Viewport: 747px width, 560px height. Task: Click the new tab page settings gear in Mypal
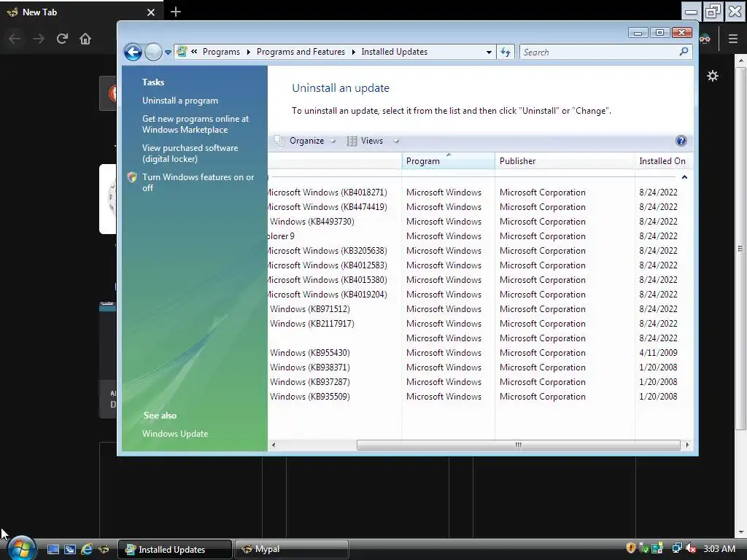tap(712, 76)
